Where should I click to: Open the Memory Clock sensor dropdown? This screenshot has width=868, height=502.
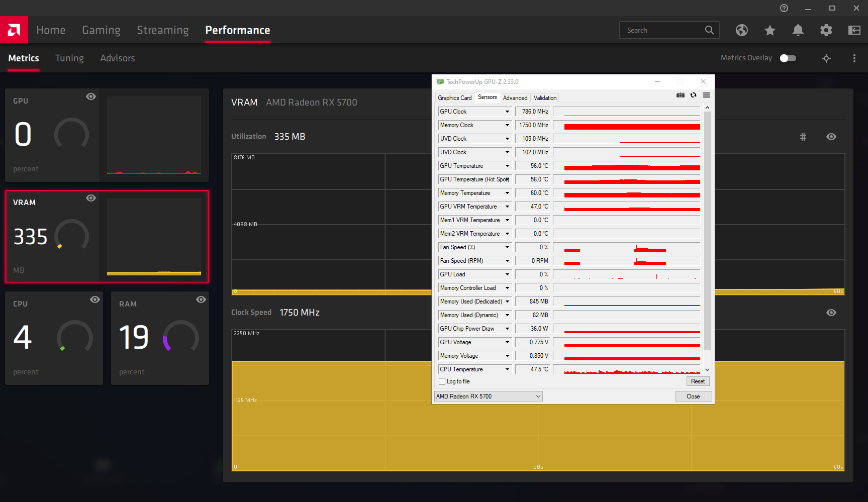click(x=507, y=125)
